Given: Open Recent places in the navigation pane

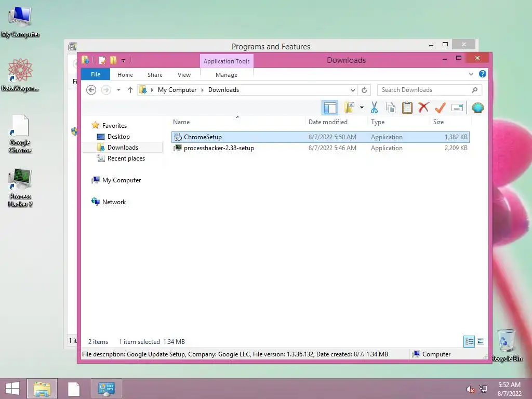Looking at the screenshot, I should pyautogui.click(x=126, y=158).
